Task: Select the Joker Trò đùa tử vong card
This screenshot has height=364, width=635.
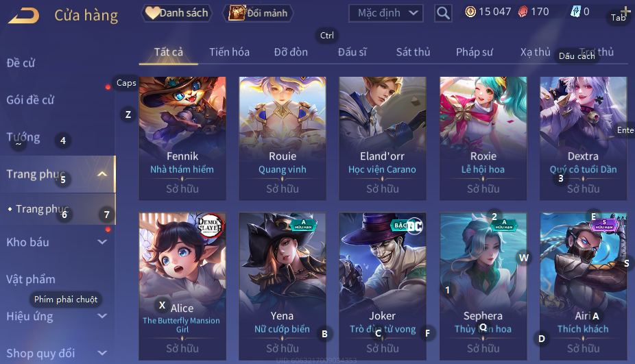Action: pos(382,286)
